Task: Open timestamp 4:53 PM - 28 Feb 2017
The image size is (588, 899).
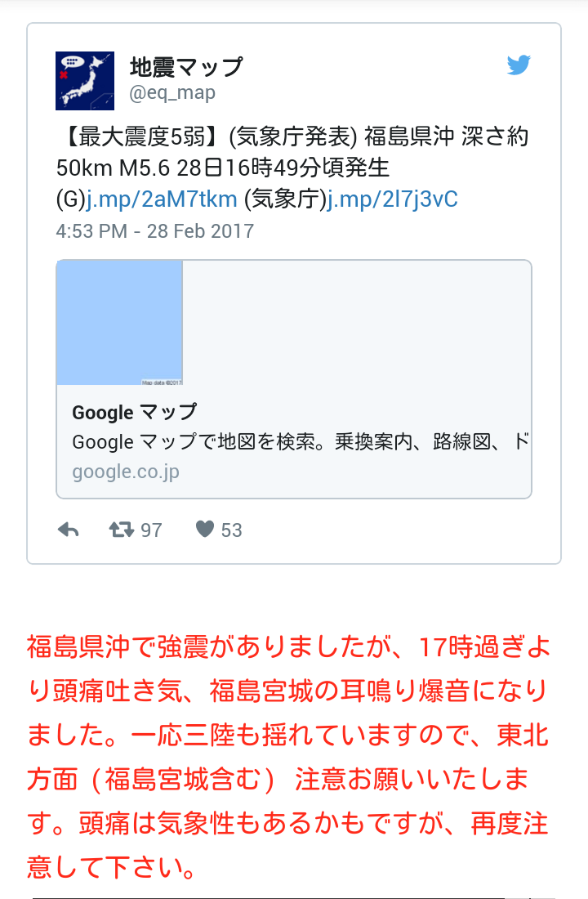Action: tap(154, 231)
